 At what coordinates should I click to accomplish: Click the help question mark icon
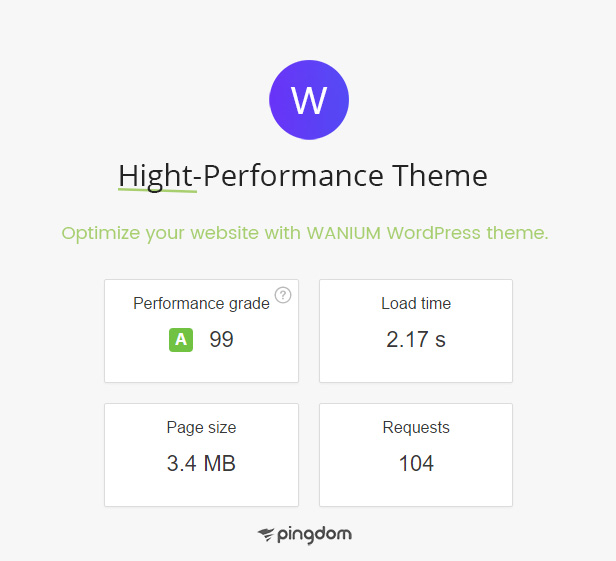(283, 295)
